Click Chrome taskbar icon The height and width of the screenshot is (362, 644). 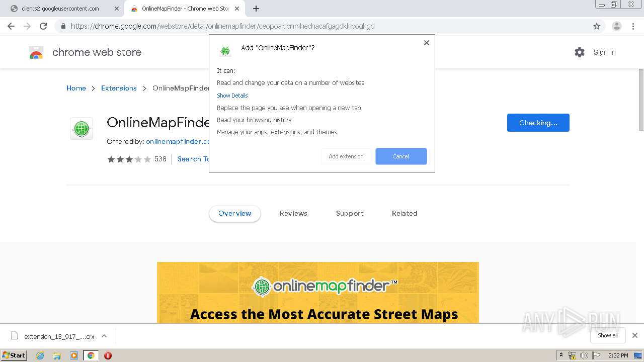pyautogui.click(x=91, y=355)
